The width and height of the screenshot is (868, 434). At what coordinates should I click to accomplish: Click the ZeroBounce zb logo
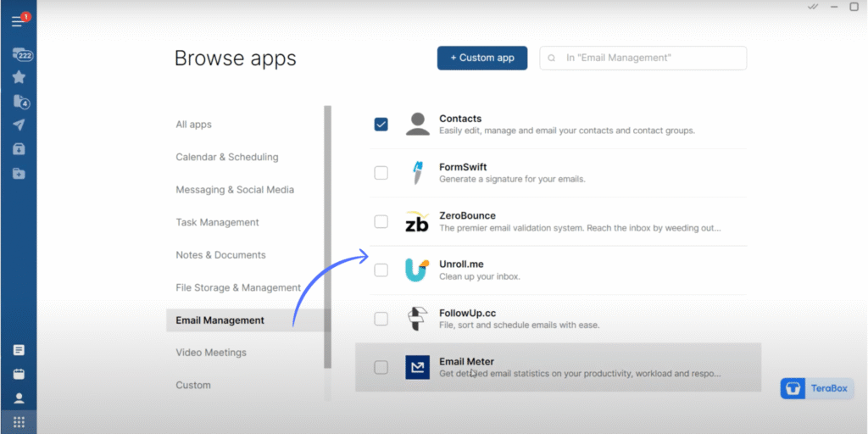click(x=417, y=221)
